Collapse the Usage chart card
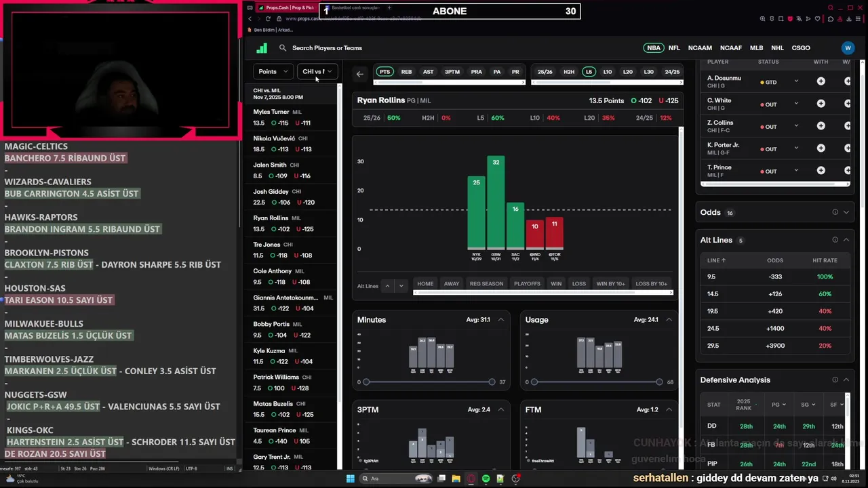The height and width of the screenshot is (488, 868). pyautogui.click(x=669, y=320)
